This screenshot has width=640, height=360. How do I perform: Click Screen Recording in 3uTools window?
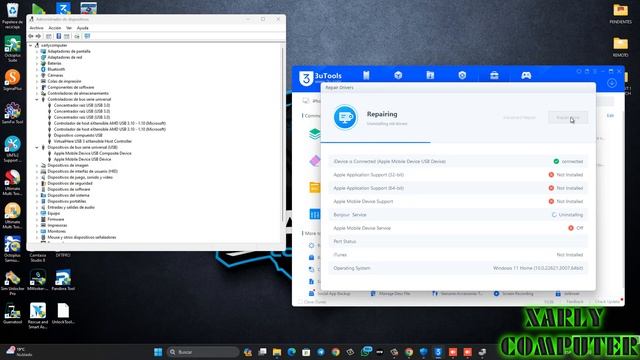click(x=513, y=293)
